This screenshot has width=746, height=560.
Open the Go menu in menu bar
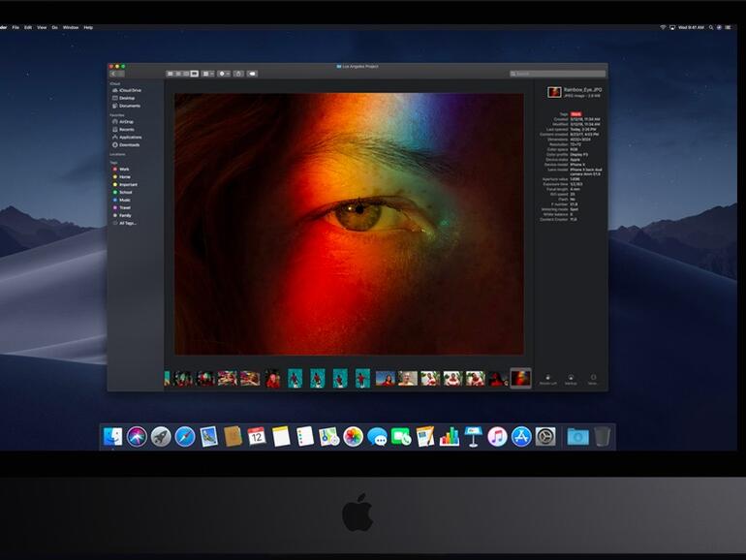click(54, 27)
